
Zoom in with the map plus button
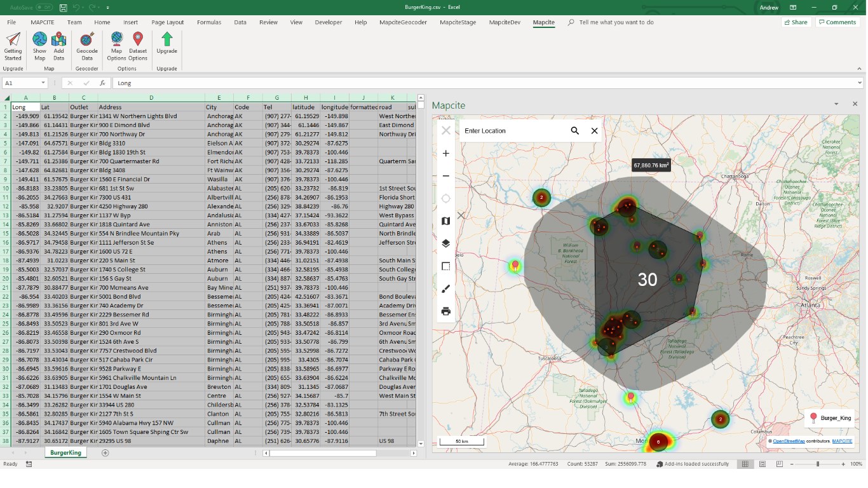tap(445, 153)
